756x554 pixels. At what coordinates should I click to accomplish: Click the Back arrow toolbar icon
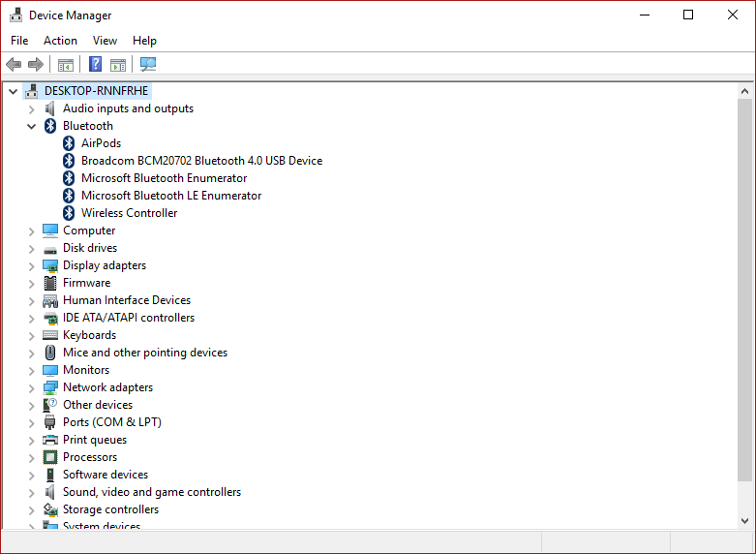[14, 64]
